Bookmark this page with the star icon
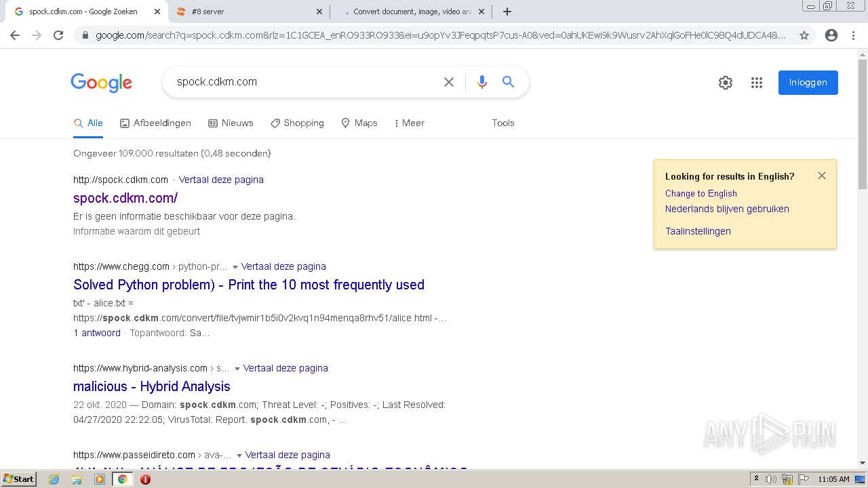The width and height of the screenshot is (868, 488). click(x=804, y=35)
